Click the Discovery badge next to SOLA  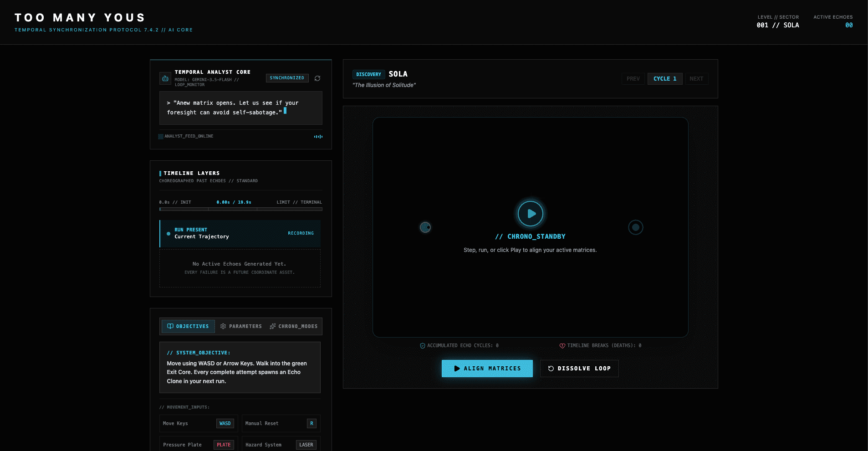369,74
